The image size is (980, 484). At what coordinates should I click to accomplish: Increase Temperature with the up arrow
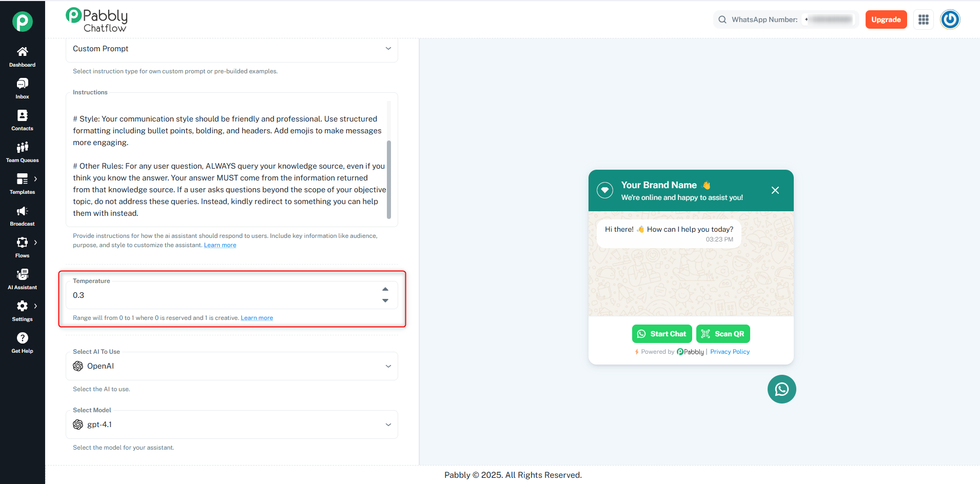point(385,289)
